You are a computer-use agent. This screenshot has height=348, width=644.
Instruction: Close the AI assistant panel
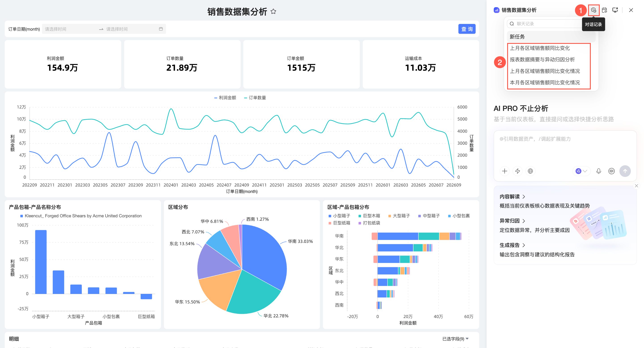[x=631, y=10]
